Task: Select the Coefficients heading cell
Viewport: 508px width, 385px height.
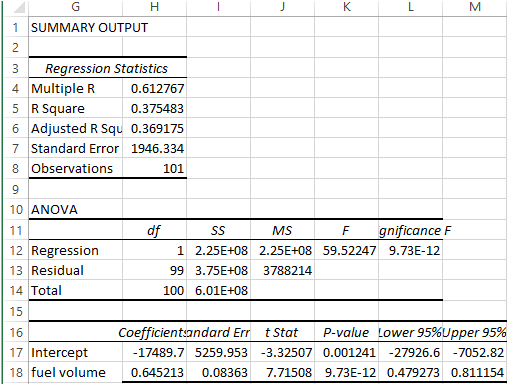Action: [x=154, y=332]
